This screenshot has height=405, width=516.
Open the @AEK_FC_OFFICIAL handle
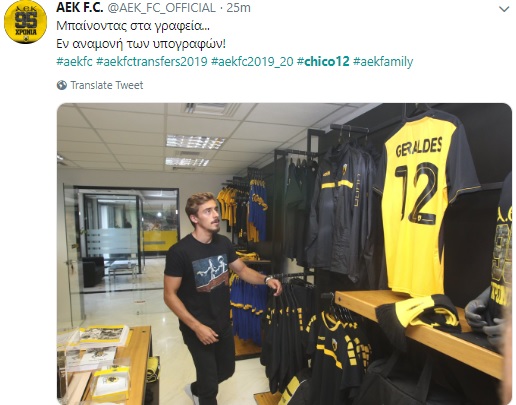click(161, 8)
